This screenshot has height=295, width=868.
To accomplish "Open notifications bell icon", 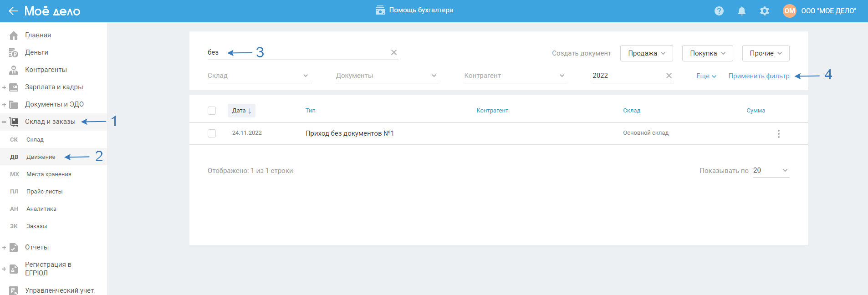I will pyautogui.click(x=741, y=11).
